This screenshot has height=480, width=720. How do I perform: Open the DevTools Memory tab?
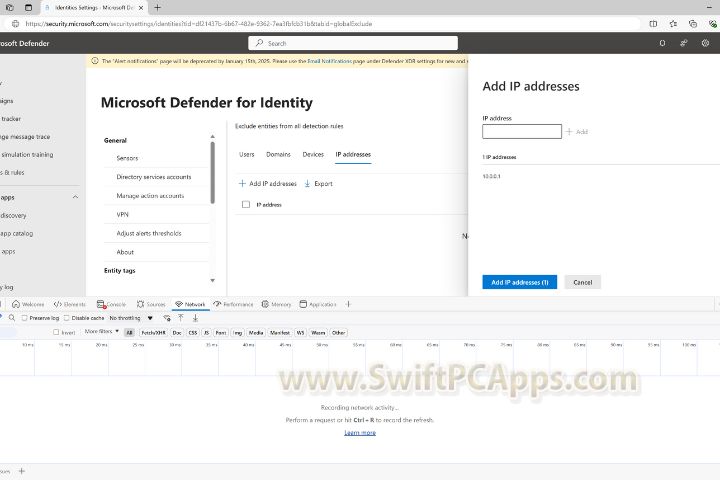coord(276,304)
